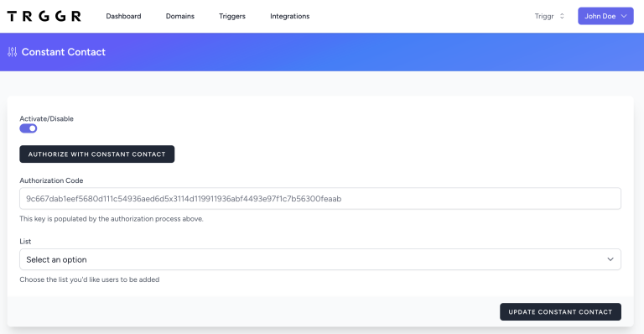Click the List field label
644x334 pixels.
click(x=25, y=241)
